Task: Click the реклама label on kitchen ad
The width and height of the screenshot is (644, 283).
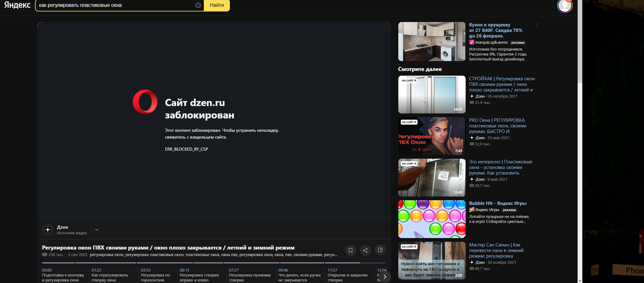Action: tap(518, 42)
